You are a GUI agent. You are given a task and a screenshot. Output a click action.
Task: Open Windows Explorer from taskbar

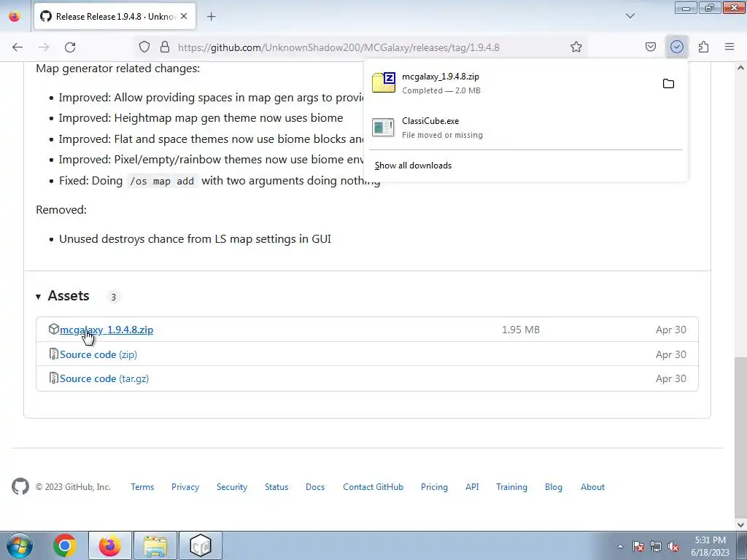155,545
